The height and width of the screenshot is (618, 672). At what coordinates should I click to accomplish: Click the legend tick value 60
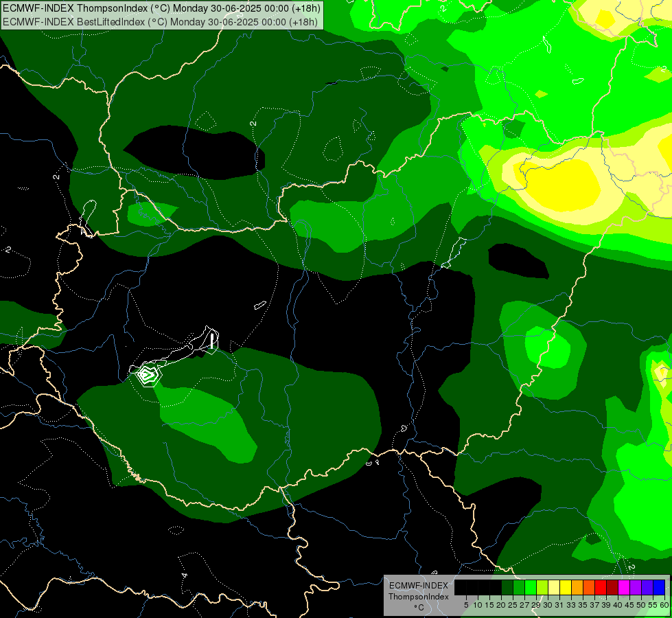[664, 605]
